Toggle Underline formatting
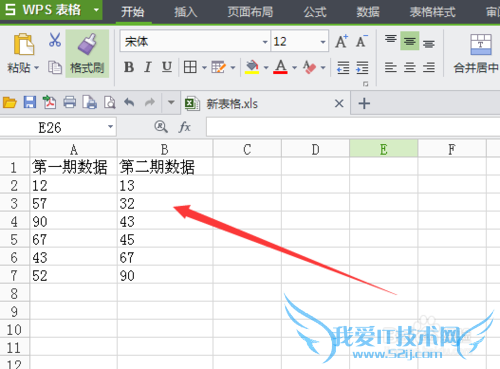The height and width of the screenshot is (369, 500). [167, 67]
